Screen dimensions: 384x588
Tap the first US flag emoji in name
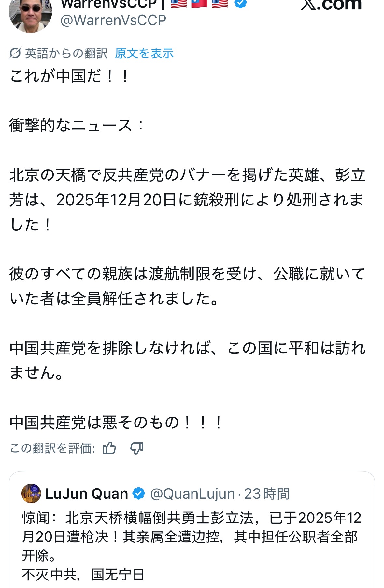click(179, 3)
